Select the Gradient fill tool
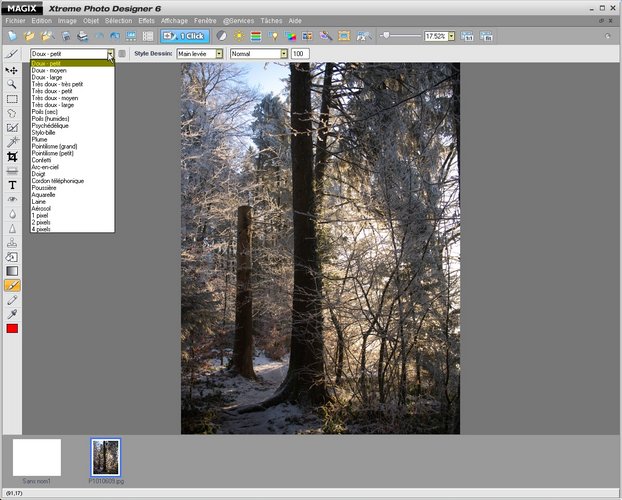 click(12, 270)
